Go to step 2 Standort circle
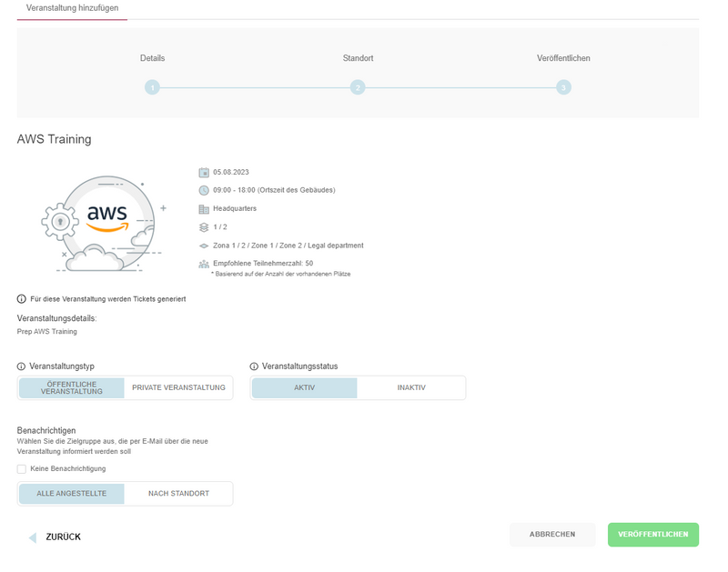Viewport: 728px width, 572px height. 358,87
